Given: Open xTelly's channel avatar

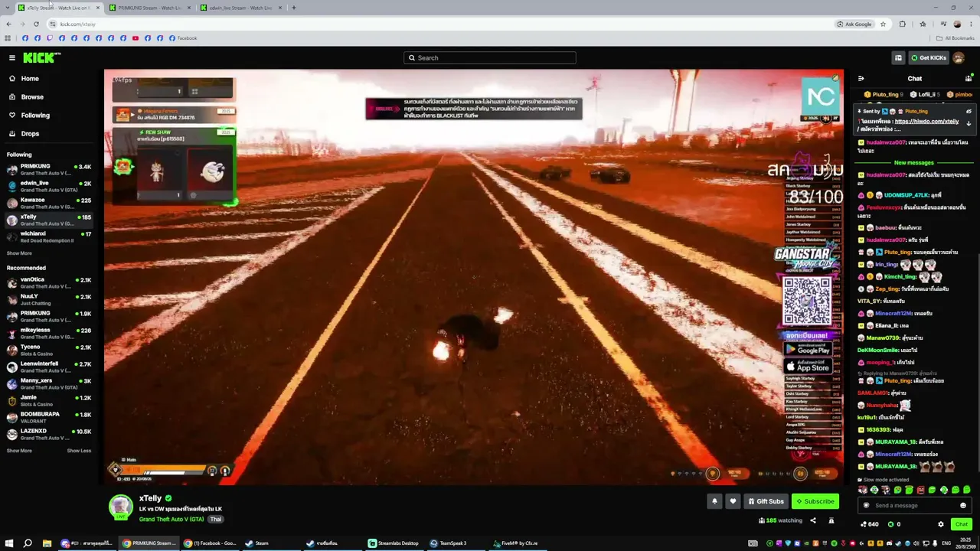Looking at the screenshot, I should click(x=120, y=507).
